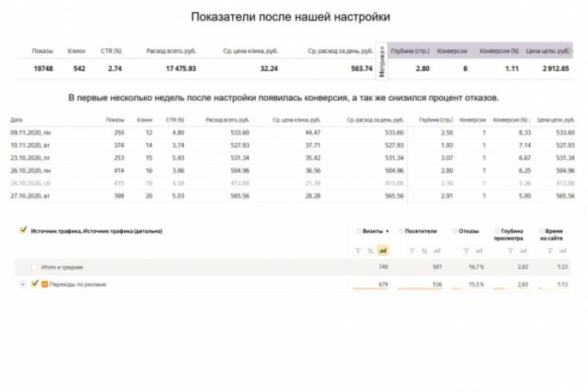Click chart icon under Глубина просмотра
Image resolution: width=588 pixels, height=392 pixels.
point(523,251)
